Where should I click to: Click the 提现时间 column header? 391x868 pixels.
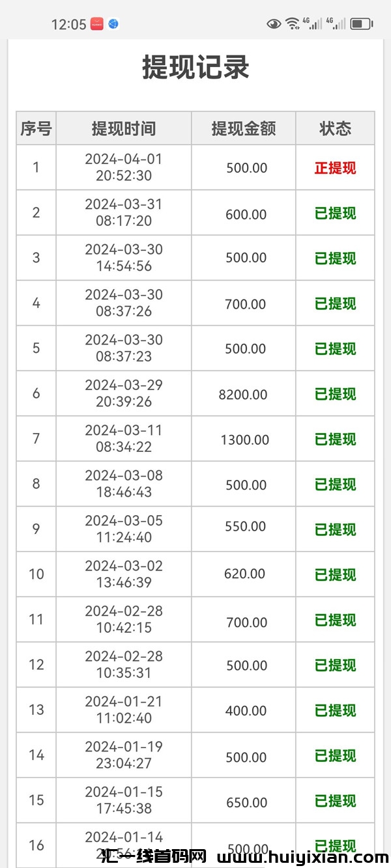[123, 128]
